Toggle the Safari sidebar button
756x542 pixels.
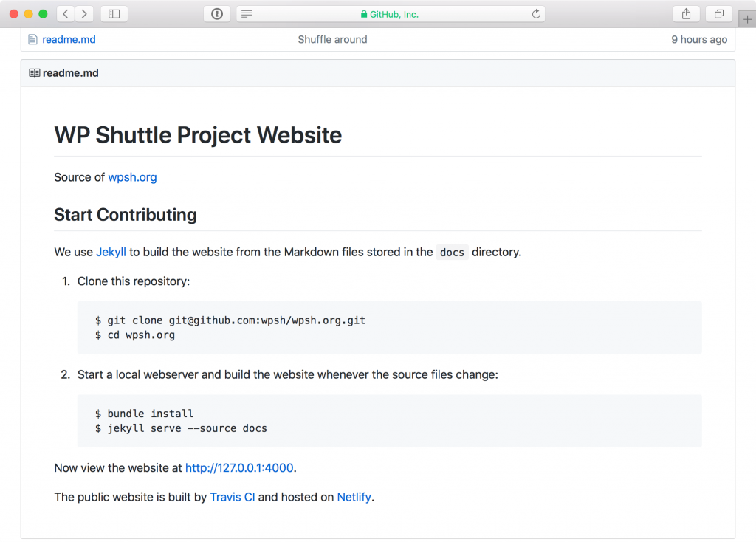114,14
